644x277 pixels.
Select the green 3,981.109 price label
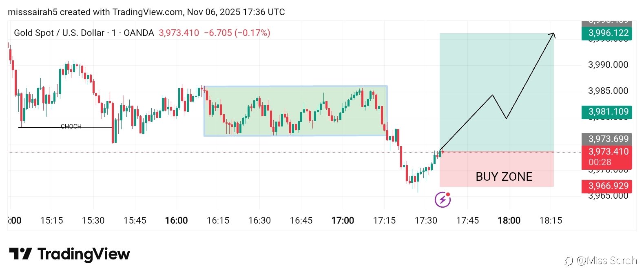(x=607, y=112)
